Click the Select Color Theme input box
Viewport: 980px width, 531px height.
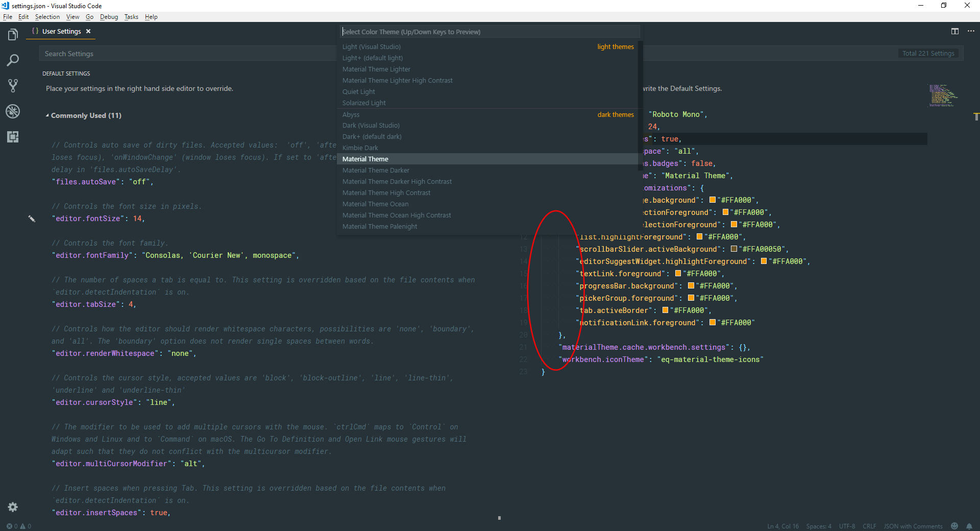pyautogui.click(x=490, y=32)
